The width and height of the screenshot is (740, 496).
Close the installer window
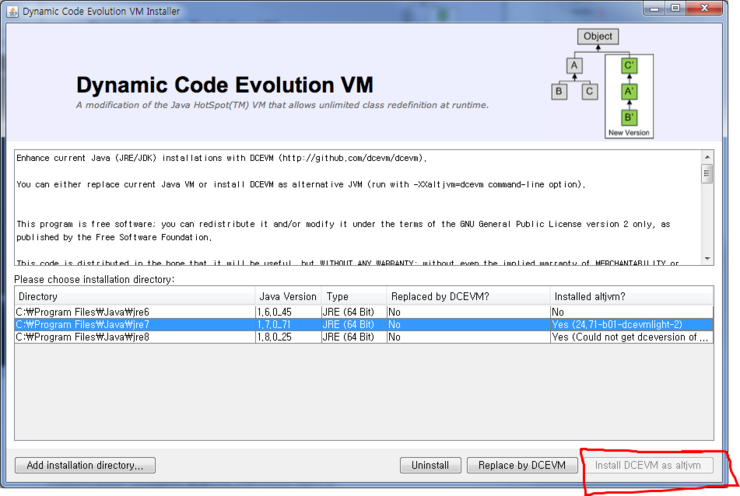(705, 8)
